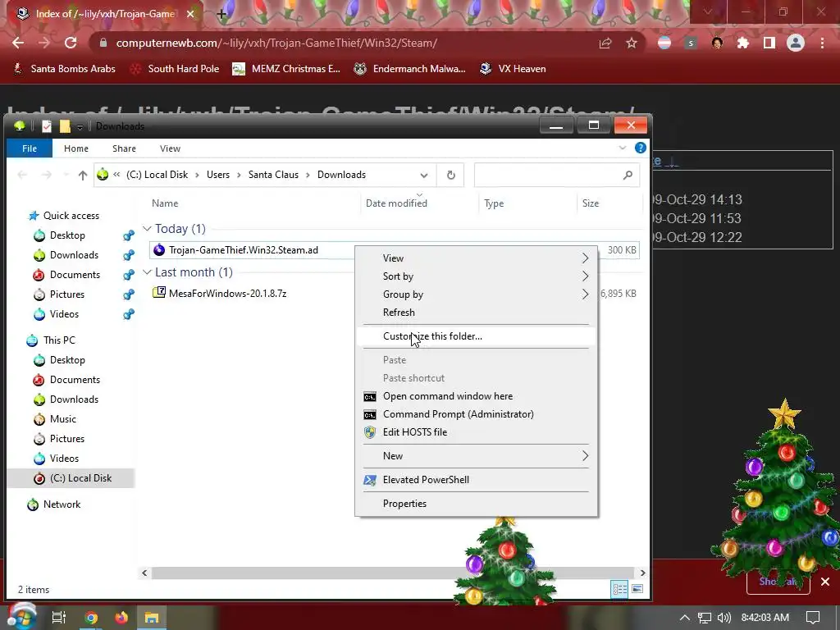The height and width of the screenshot is (630, 840).
Task: Open Explorer View ribbon tab
Action: pyautogui.click(x=170, y=148)
